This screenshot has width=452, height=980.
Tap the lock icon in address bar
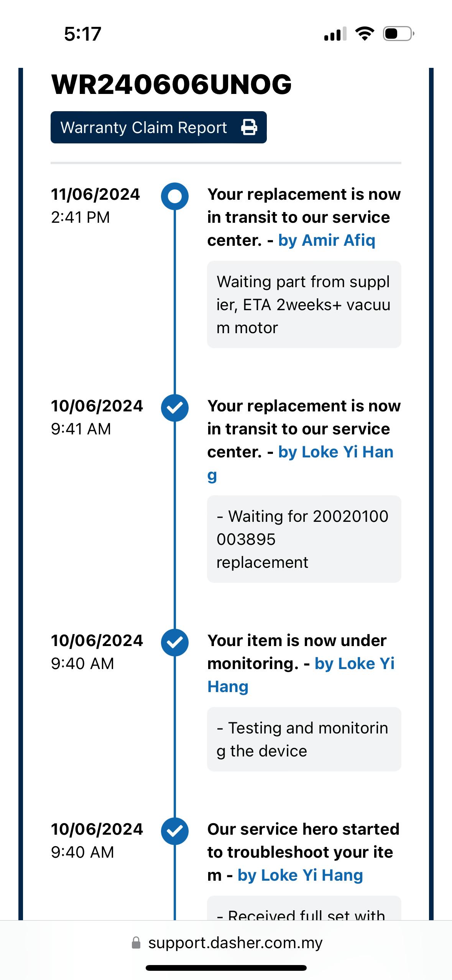tap(136, 943)
